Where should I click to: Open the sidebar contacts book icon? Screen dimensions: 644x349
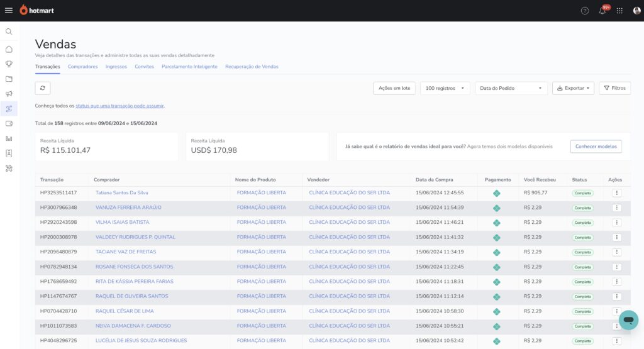click(x=9, y=153)
